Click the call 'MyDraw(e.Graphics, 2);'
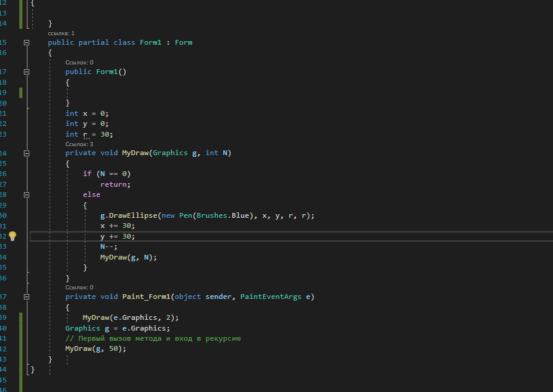Image resolution: width=553 pixels, height=392 pixels. (x=131, y=317)
